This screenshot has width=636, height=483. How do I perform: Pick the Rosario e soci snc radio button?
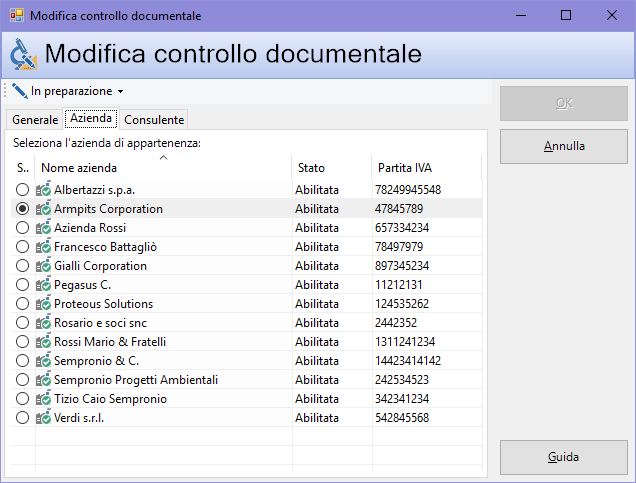(x=22, y=323)
